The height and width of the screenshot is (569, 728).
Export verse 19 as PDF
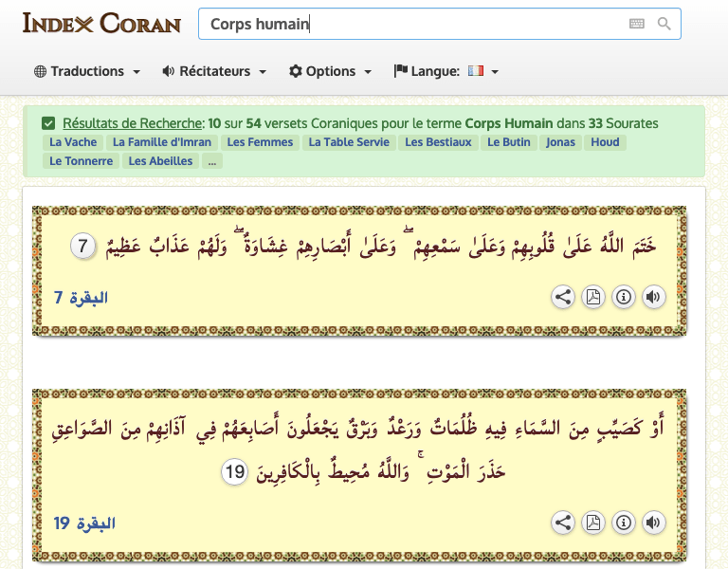point(592,523)
